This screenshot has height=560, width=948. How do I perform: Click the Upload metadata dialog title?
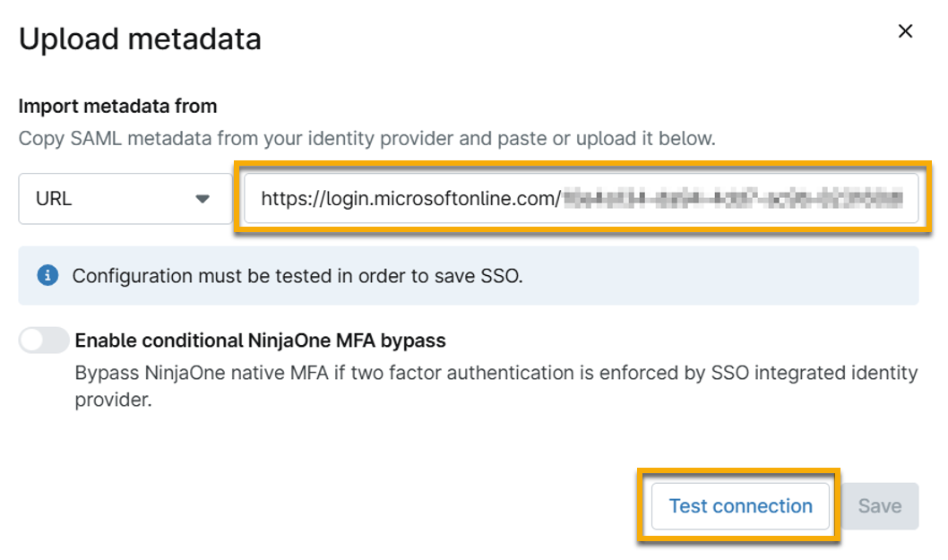coord(141,39)
